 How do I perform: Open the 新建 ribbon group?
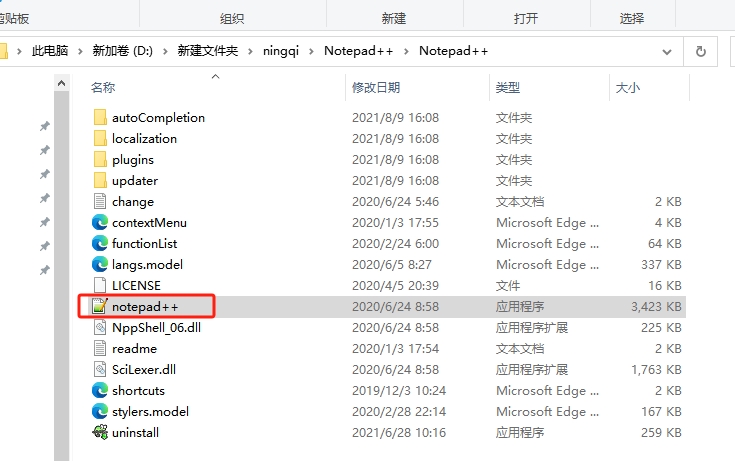394,19
